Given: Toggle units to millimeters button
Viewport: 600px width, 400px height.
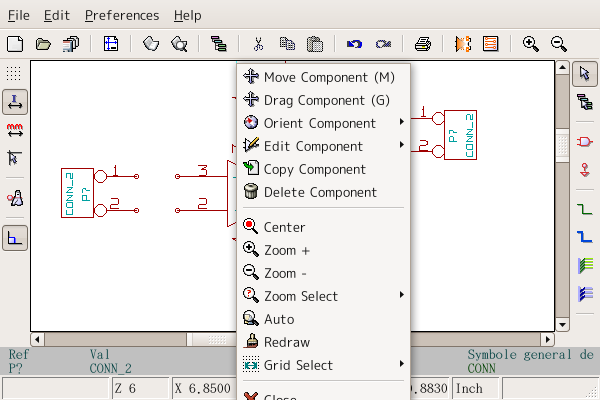Looking at the screenshot, I should click(15, 130).
